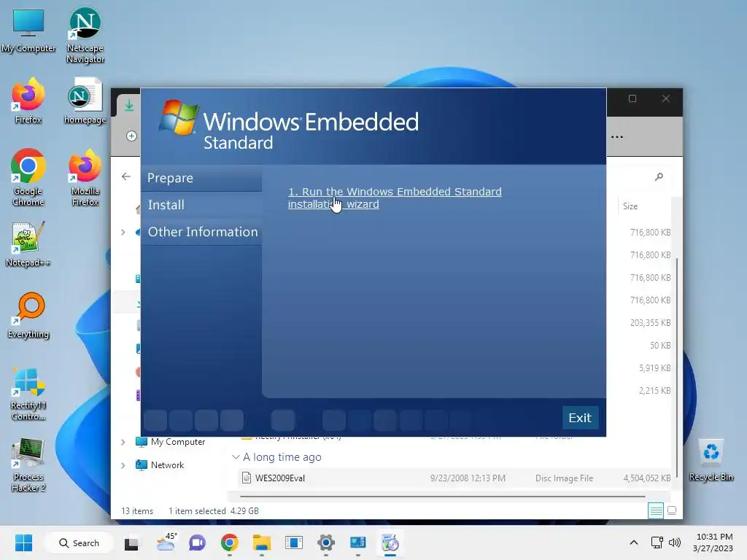Show hidden system tray icons
This screenshot has height=560, width=747.
click(x=634, y=542)
